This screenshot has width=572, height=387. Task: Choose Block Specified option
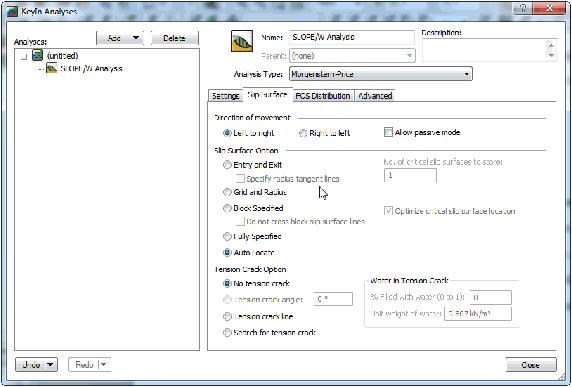click(227, 208)
